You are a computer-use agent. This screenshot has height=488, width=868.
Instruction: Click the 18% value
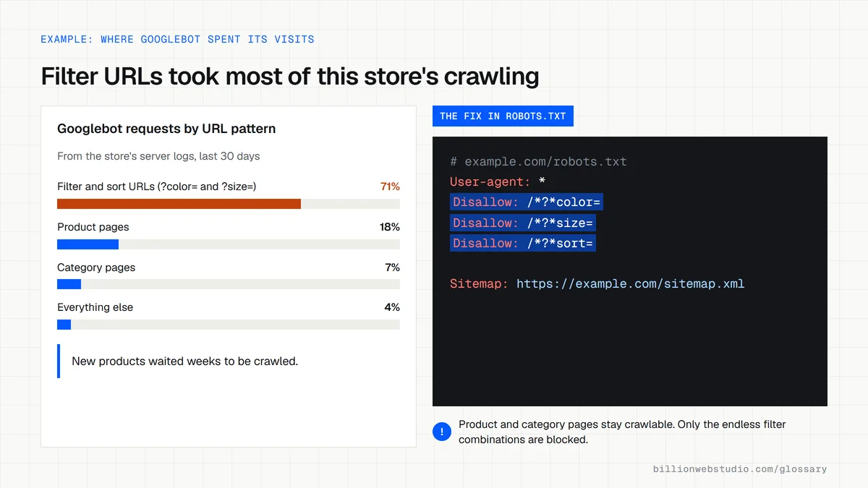point(390,227)
